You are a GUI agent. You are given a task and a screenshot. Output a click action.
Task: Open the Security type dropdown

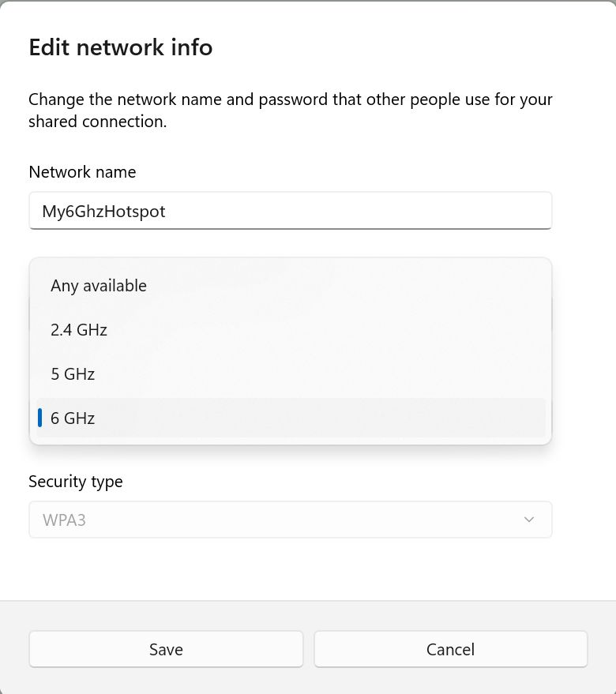[x=290, y=520]
